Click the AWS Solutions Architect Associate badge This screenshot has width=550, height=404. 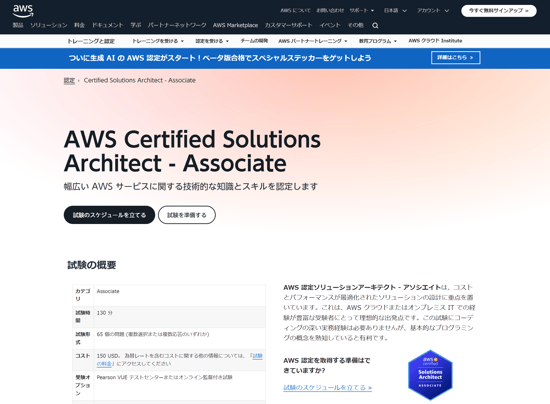(430, 375)
